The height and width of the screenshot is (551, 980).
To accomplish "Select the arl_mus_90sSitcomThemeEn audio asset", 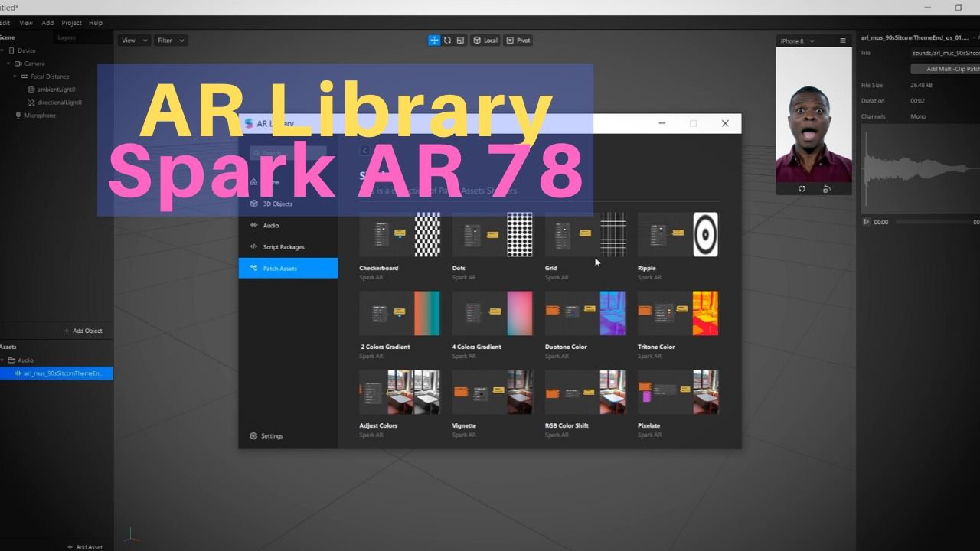I will (x=57, y=373).
